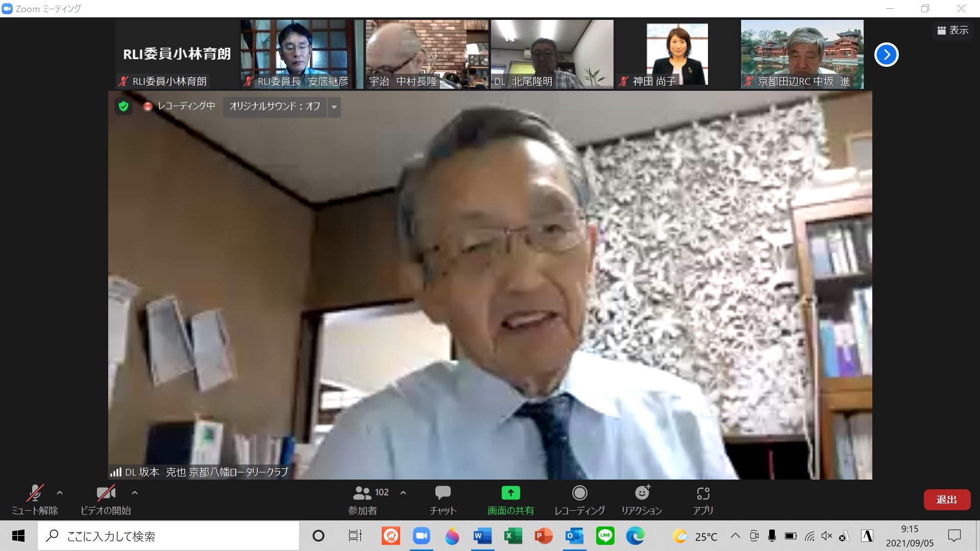Open Original Sound dropdown arrow
The image size is (980, 551).
334,107
